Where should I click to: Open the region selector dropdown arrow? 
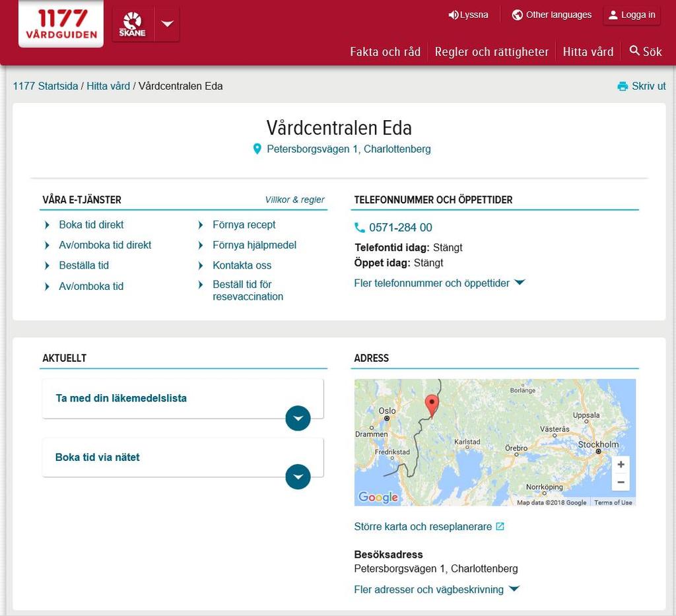pos(167,24)
